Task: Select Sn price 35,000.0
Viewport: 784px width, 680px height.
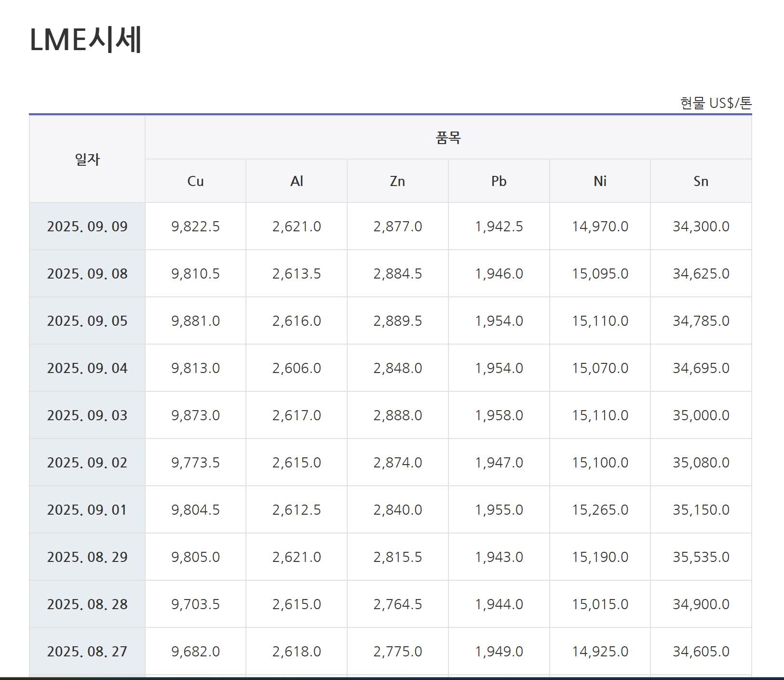Action: point(701,415)
